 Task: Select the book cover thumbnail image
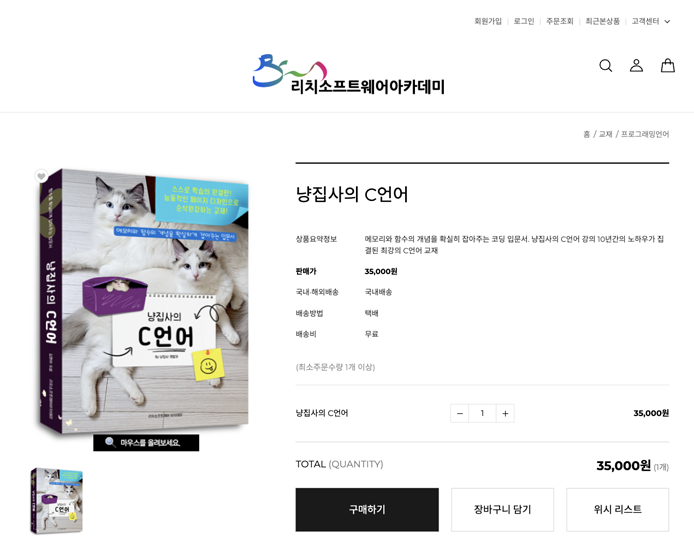57,501
